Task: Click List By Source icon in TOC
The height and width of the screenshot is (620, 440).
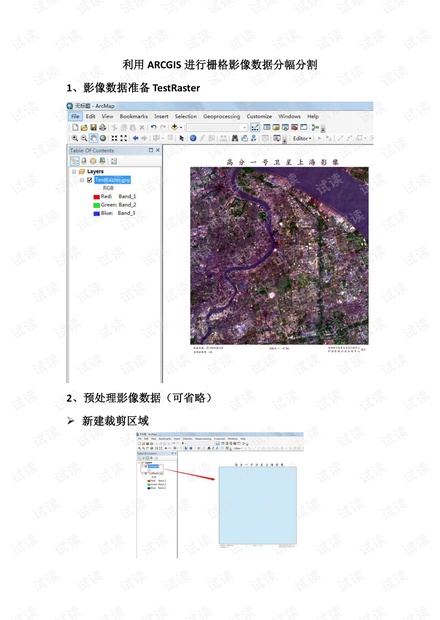Action: pos(84,161)
